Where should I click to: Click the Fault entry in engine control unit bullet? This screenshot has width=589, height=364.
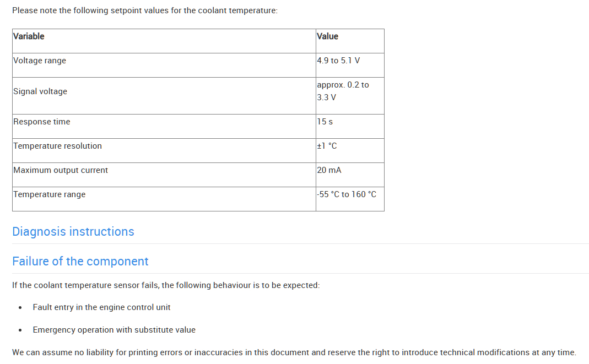pyautogui.click(x=101, y=307)
